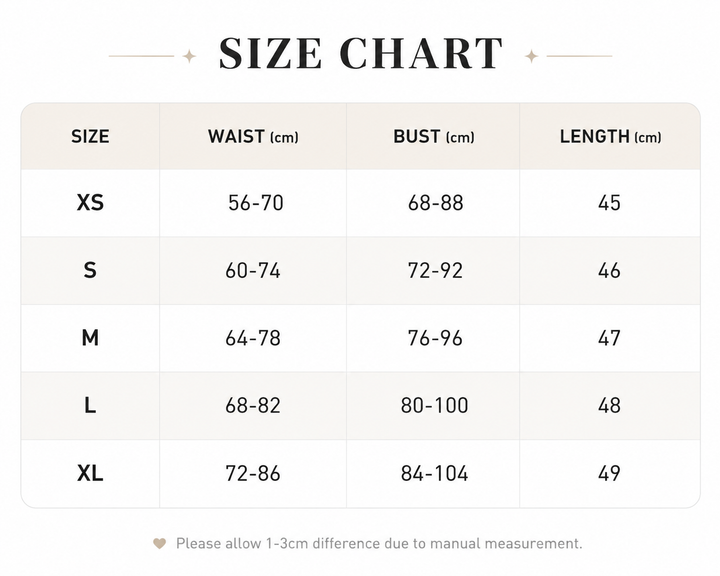The width and height of the screenshot is (720, 576).
Task: Click the 56-70 waist value
Action: pos(256,203)
